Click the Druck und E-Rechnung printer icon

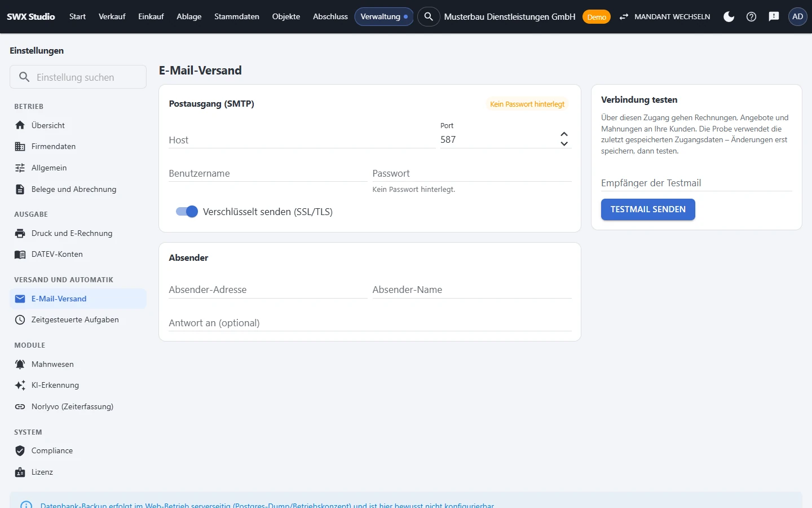20,233
